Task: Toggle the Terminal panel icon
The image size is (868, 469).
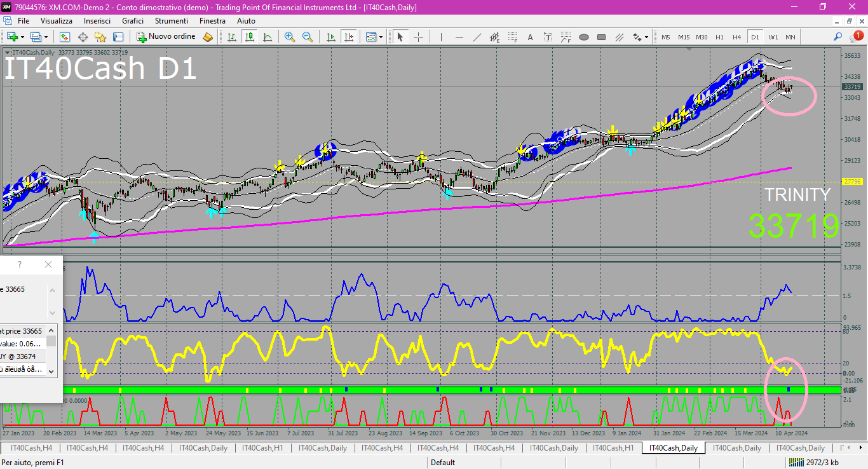Action: click(x=118, y=37)
